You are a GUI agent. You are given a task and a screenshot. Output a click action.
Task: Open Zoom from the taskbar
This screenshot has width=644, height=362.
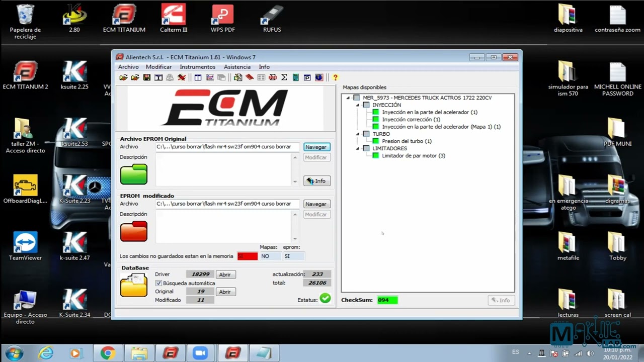tap(201, 353)
